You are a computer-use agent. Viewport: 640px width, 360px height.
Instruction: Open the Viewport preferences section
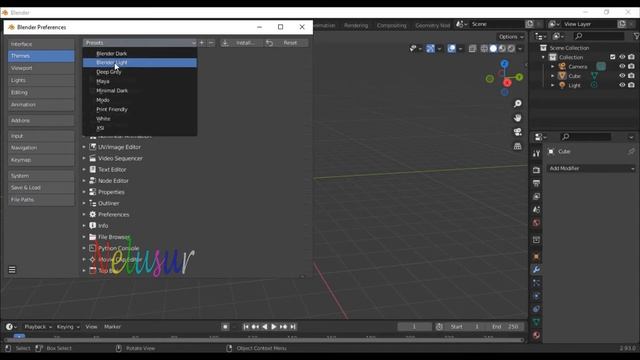coord(41,68)
